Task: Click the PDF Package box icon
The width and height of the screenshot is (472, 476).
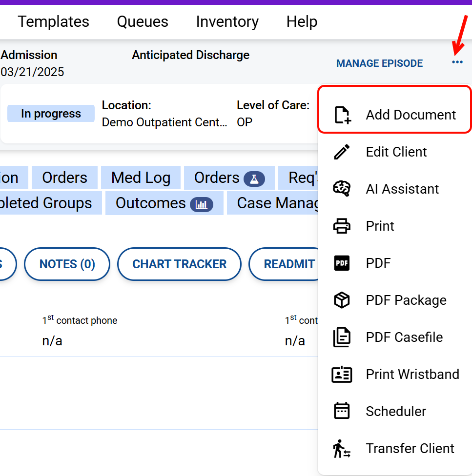Action: (x=342, y=300)
